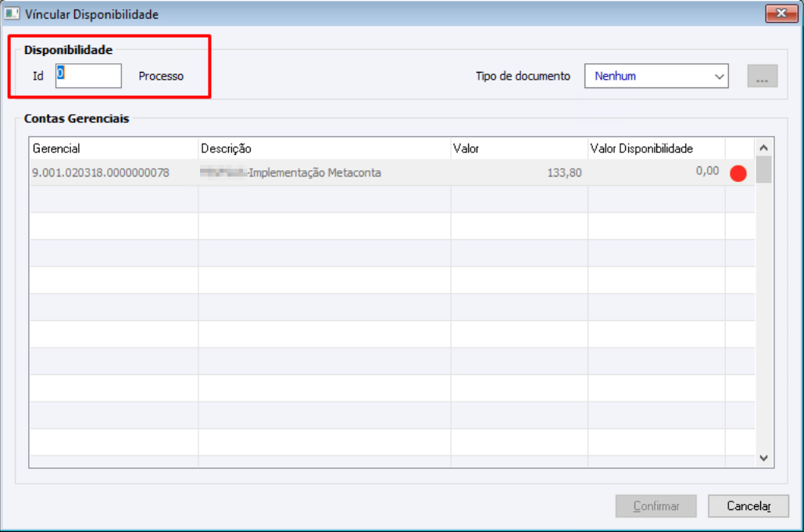Click the Cancelar button
Viewport: 804px width, 532px height.
(748, 506)
